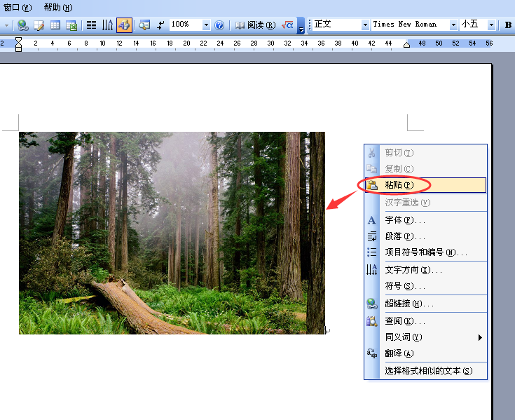Screen dimensions: 515x420
Task: Click the equation editor square root icon
Action: coord(287,25)
